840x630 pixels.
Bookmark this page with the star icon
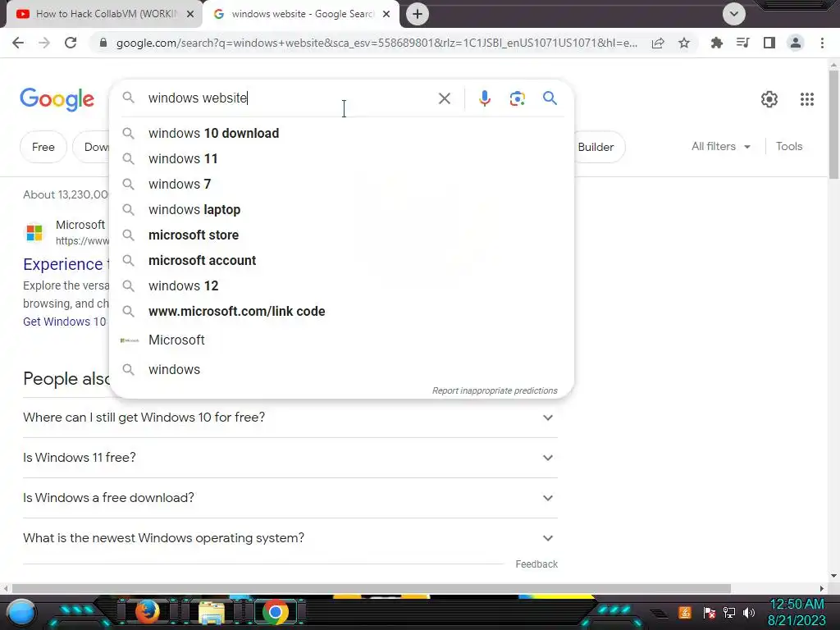[684, 43]
